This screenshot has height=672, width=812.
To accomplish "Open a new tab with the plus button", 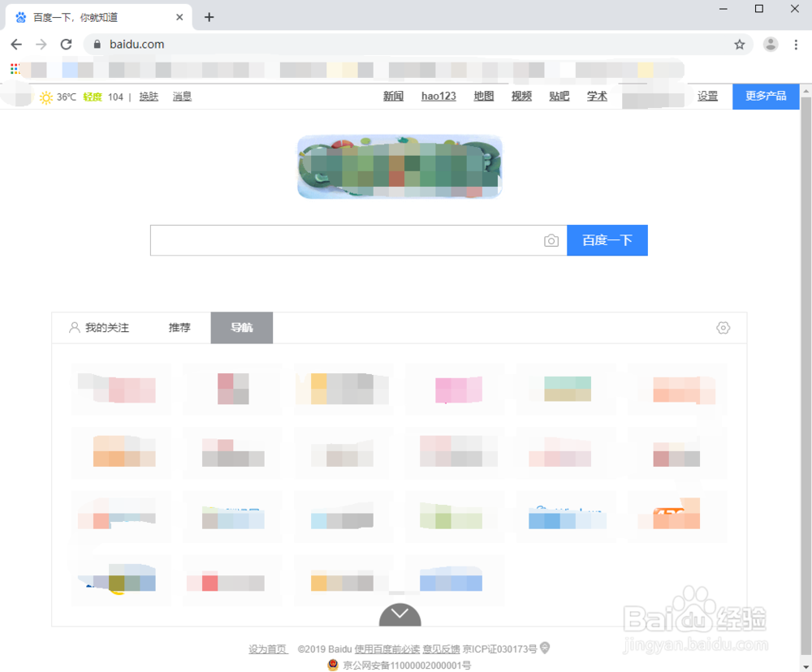I will click(x=209, y=17).
